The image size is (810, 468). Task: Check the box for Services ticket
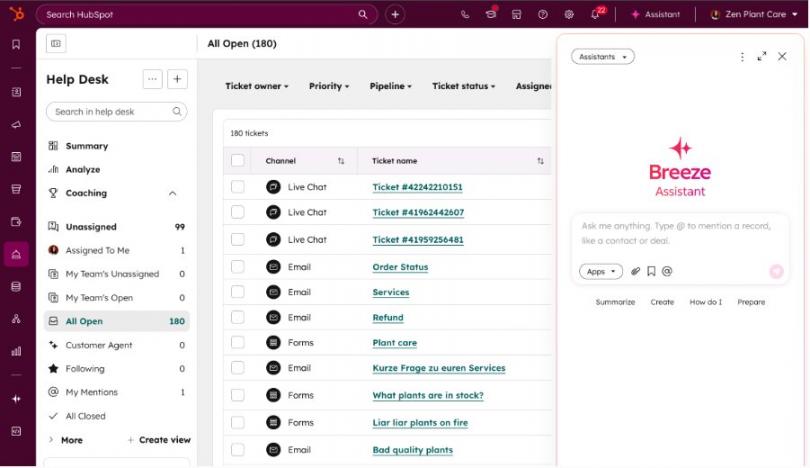click(x=238, y=292)
